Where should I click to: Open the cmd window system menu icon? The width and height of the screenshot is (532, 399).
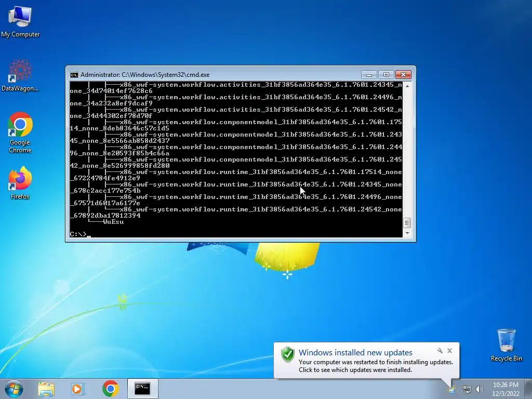tap(74, 75)
